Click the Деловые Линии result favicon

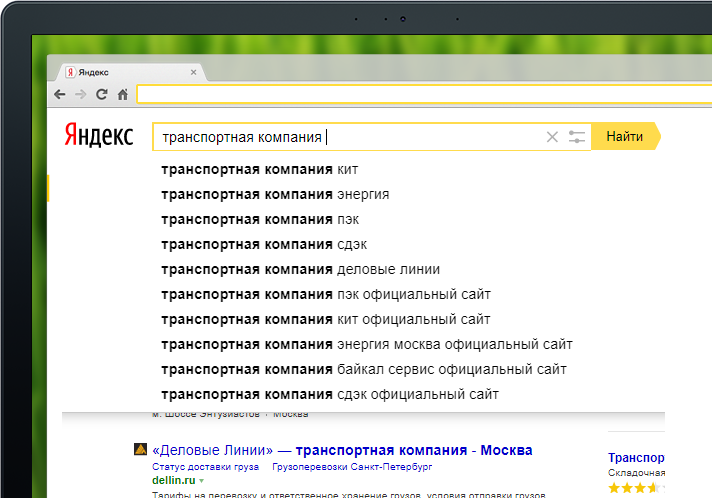tap(140, 449)
